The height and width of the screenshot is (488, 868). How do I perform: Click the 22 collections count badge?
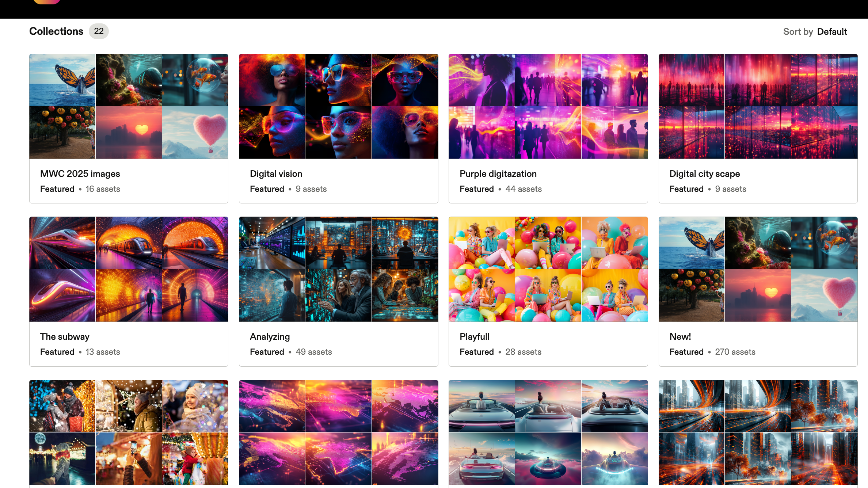(x=99, y=31)
